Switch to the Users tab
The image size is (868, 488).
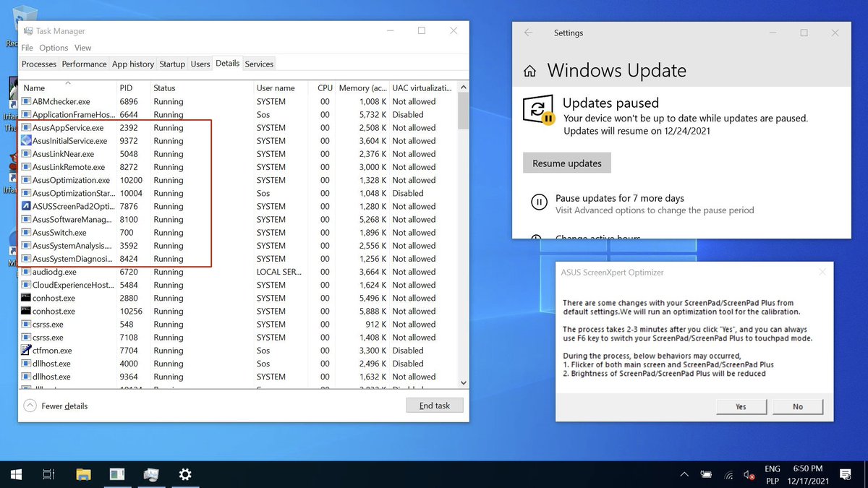(x=200, y=64)
